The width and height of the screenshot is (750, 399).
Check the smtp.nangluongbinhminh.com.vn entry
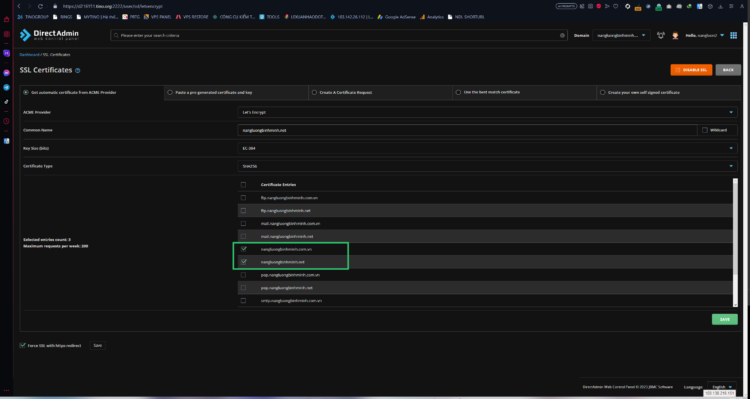pyautogui.click(x=243, y=300)
